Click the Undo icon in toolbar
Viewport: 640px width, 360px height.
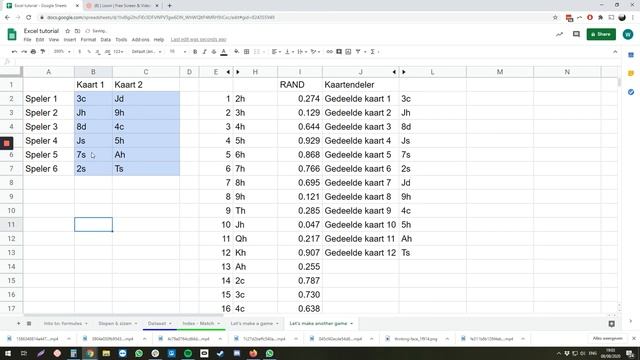coord(14,52)
